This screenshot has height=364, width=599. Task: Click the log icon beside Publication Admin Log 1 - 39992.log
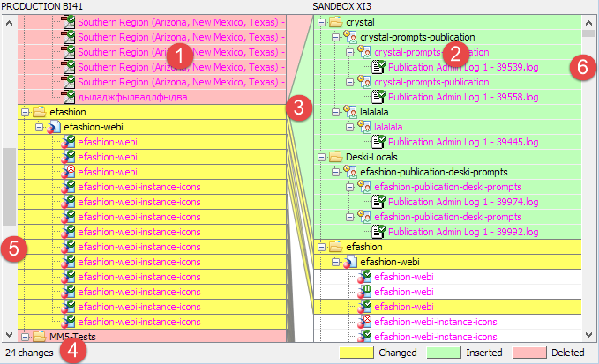[x=378, y=232]
